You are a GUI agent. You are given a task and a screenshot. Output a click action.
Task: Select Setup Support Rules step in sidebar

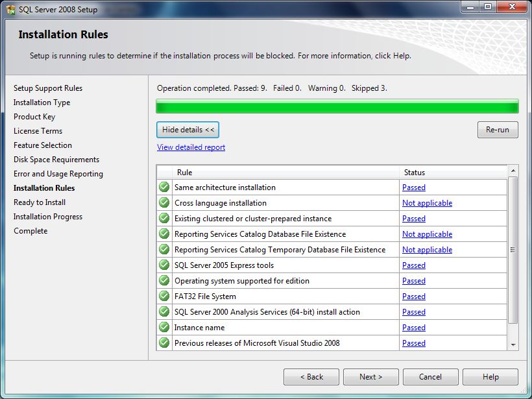(48, 88)
